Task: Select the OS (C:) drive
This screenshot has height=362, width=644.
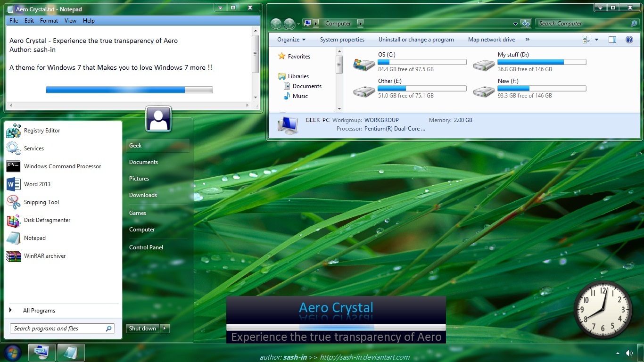Action: [410, 62]
